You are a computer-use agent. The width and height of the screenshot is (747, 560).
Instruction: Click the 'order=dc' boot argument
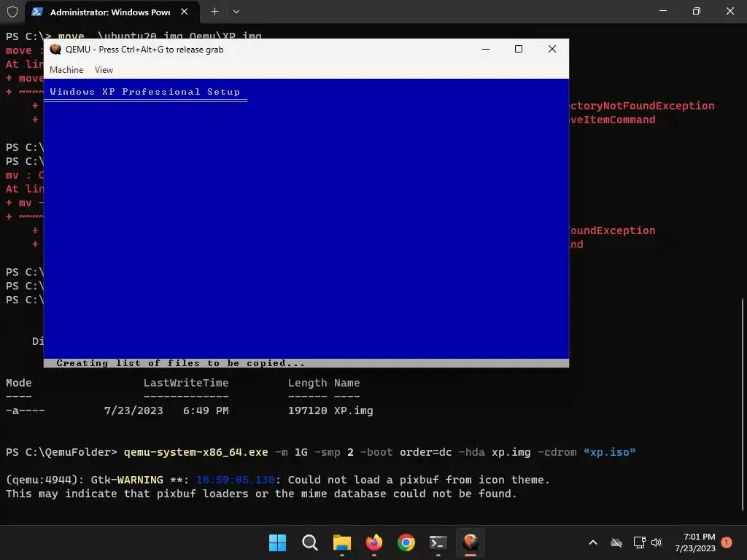pos(425,452)
